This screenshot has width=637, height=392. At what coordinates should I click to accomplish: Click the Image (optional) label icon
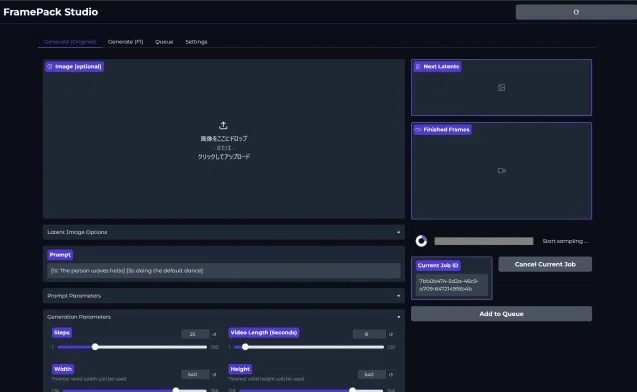[50, 67]
